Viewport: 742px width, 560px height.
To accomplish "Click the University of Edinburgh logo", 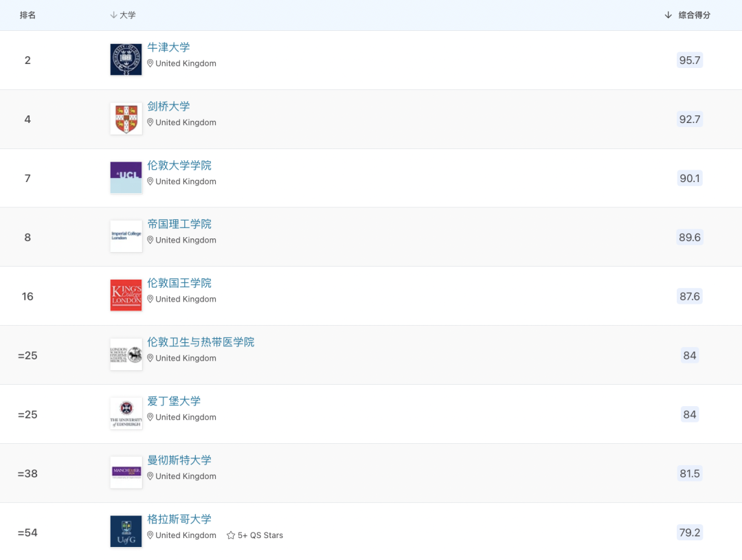I will click(x=126, y=413).
